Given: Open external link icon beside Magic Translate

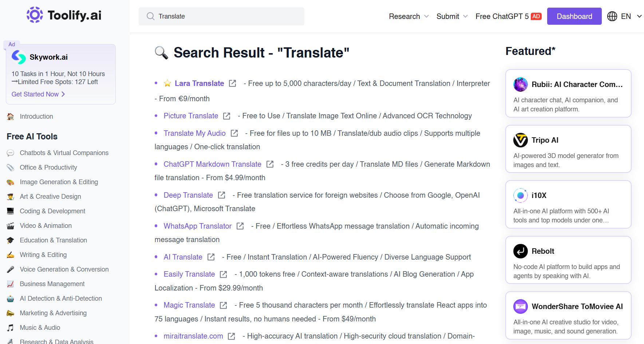Looking at the screenshot, I should coord(223,305).
